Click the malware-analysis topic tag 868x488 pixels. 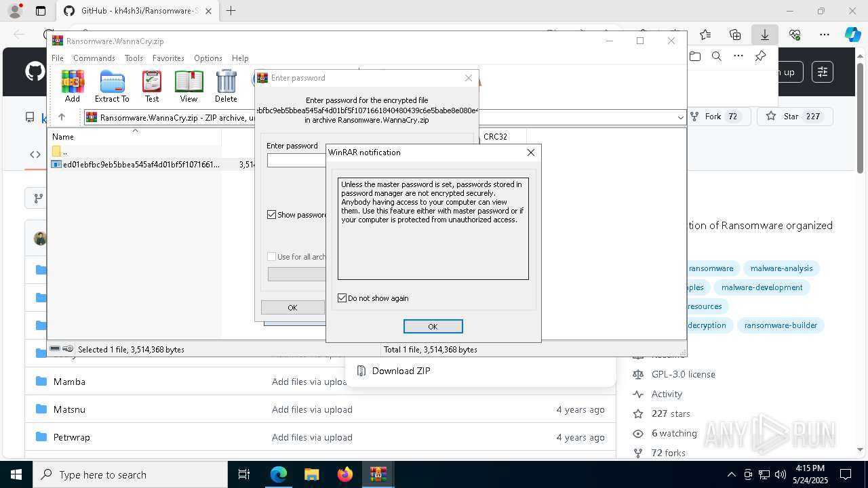[x=781, y=268]
